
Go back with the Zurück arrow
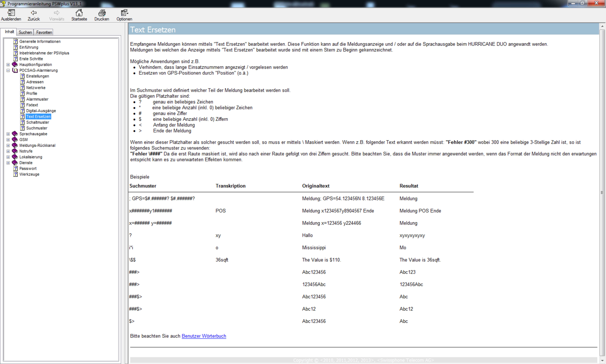tap(34, 13)
